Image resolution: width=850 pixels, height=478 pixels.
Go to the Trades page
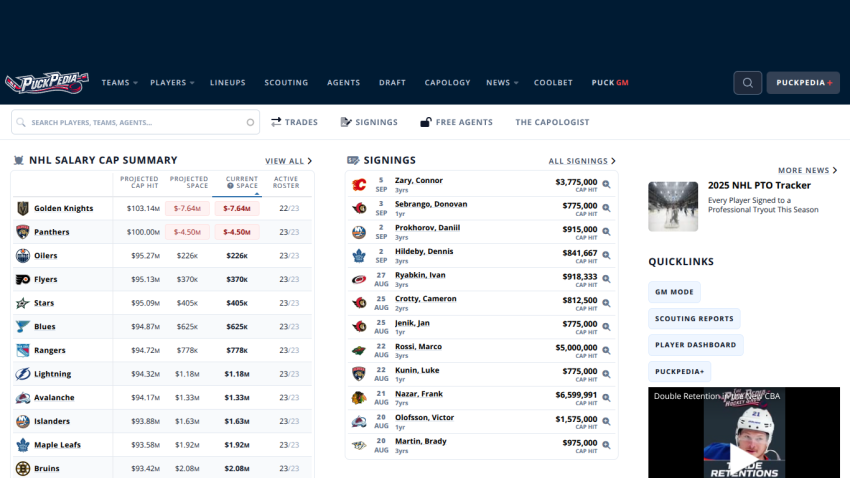pyautogui.click(x=294, y=122)
